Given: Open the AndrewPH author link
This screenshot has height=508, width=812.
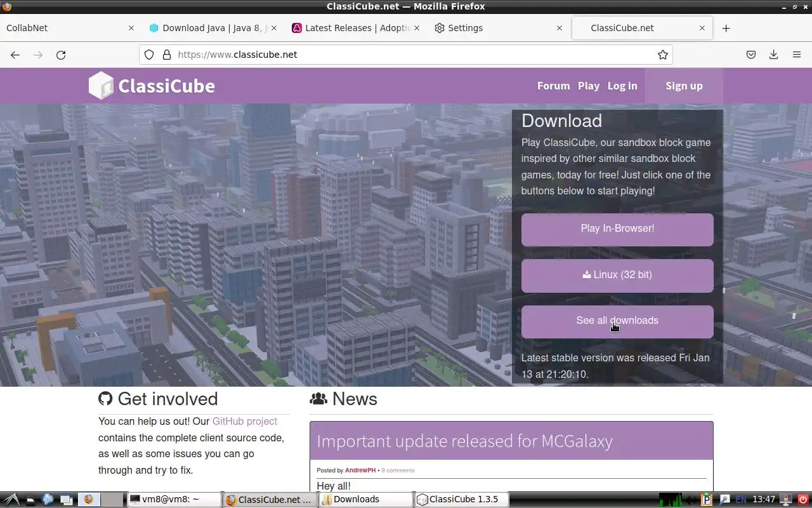Looking at the screenshot, I should tap(360, 471).
